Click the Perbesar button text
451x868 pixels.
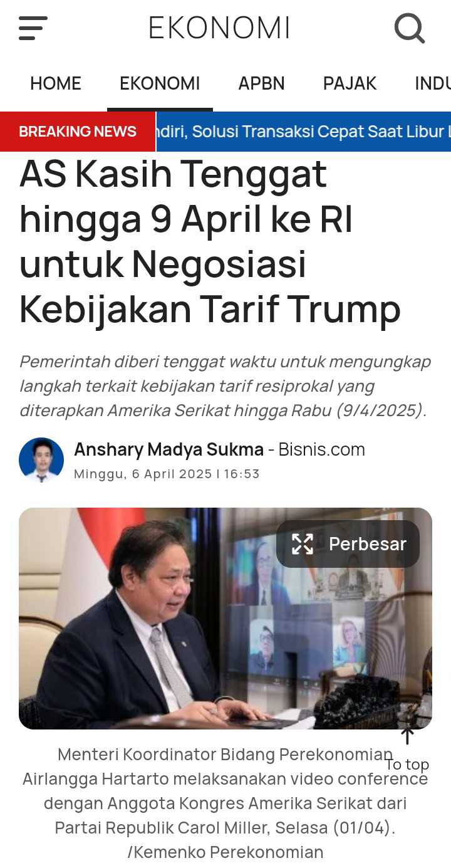[x=368, y=544]
